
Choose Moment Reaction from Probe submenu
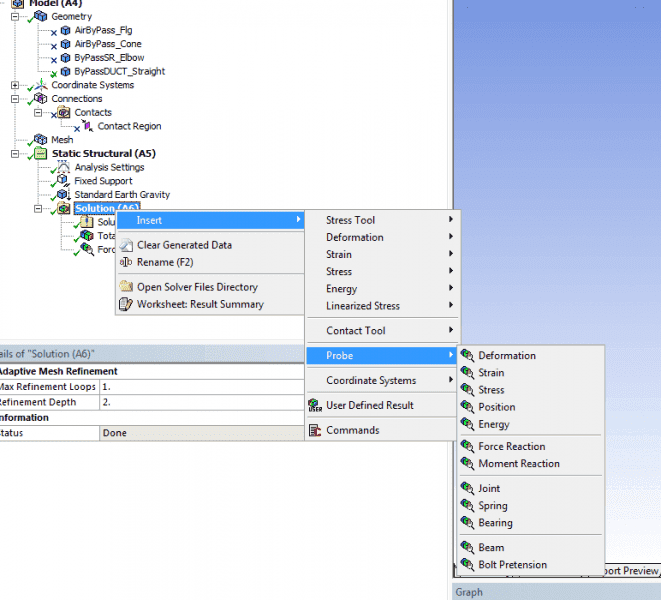[518, 464]
